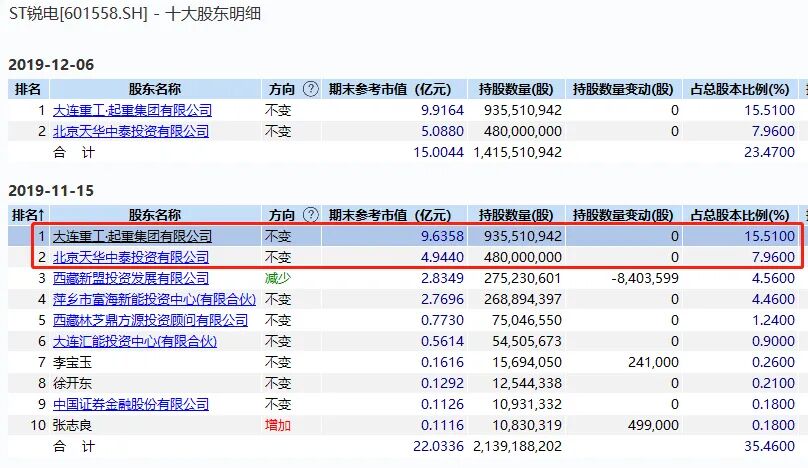Image resolution: width=808 pixels, height=468 pixels.
Task: Click market value 9.9164
Action: [443, 110]
